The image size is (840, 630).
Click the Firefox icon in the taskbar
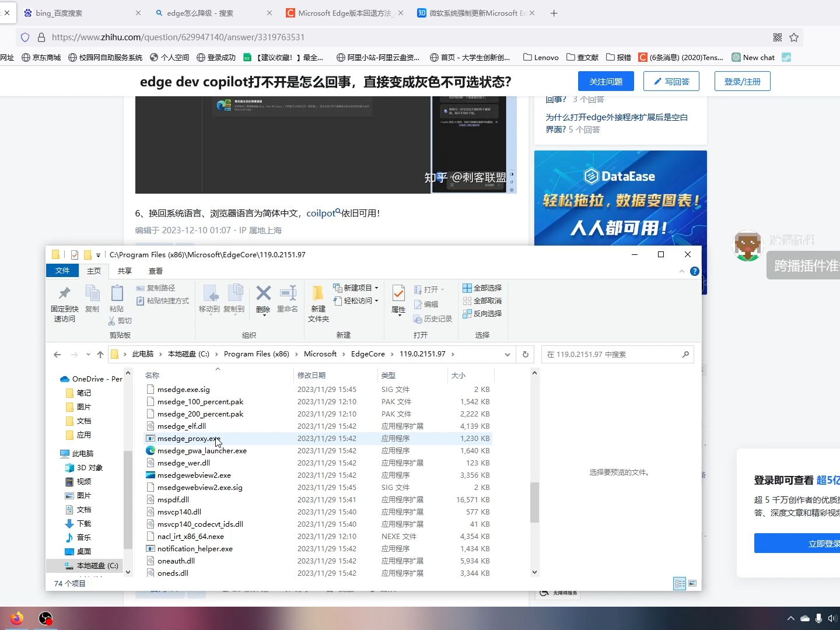tap(17, 618)
